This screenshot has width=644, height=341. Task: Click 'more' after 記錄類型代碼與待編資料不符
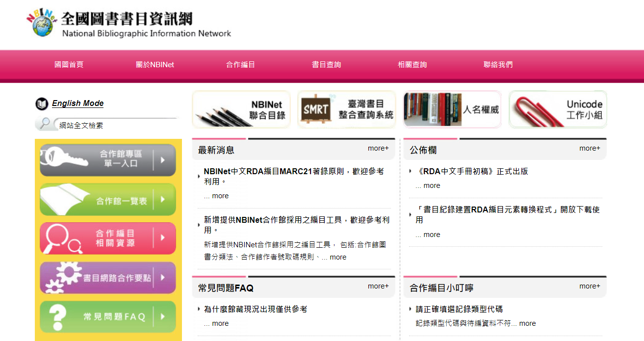[528, 323]
